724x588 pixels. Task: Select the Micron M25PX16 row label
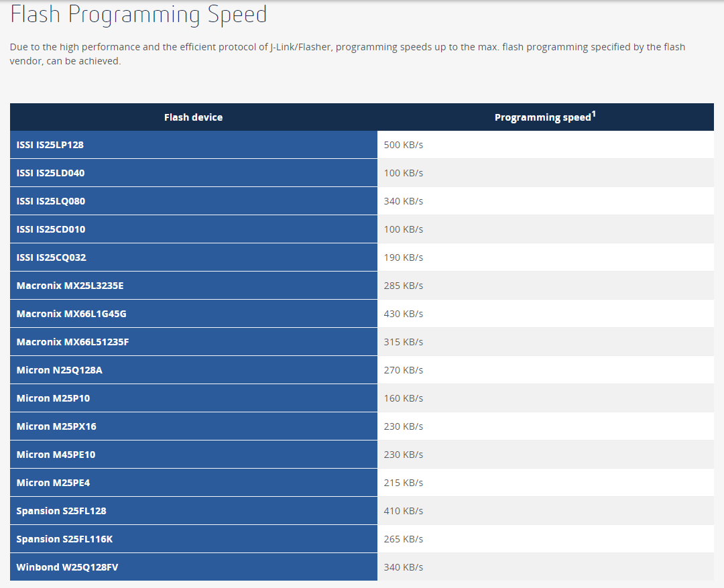point(56,426)
